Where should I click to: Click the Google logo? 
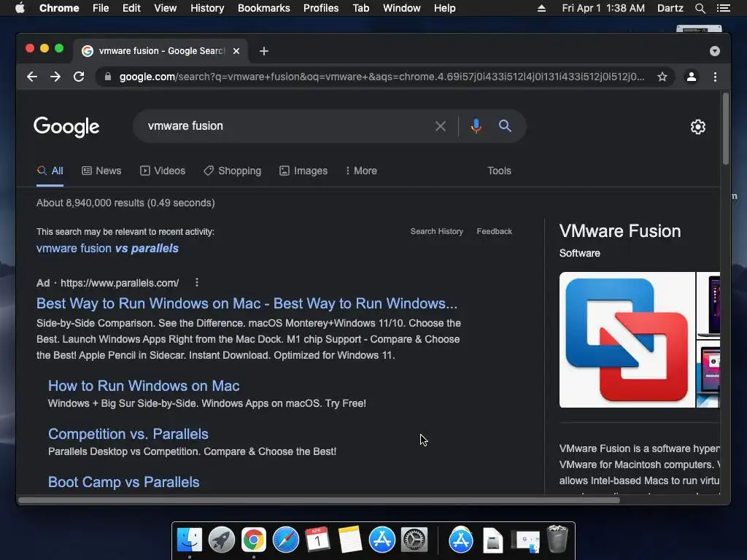pyautogui.click(x=66, y=127)
